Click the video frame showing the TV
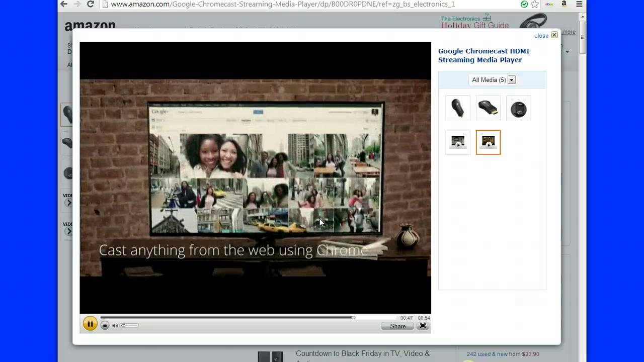Viewport: 644px width, 362px height. coord(255,177)
